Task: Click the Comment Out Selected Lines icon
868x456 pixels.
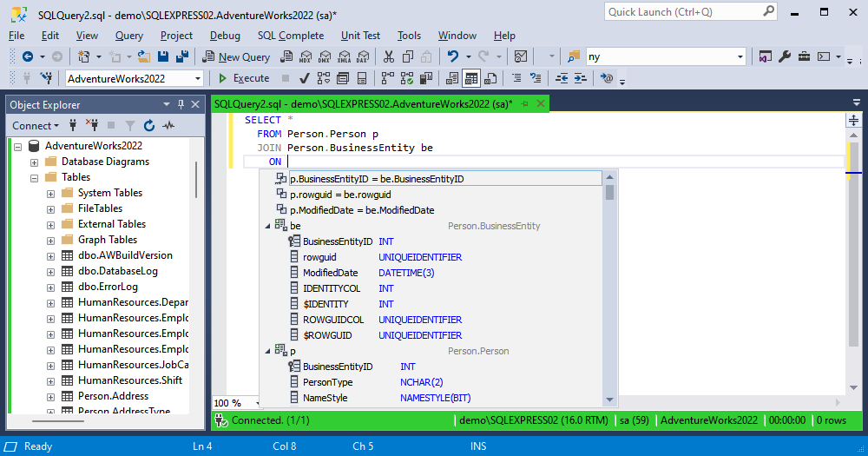Action: coord(516,78)
